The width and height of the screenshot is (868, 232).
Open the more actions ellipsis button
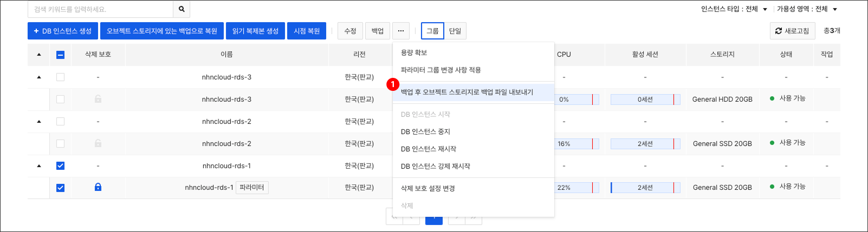tap(401, 31)
